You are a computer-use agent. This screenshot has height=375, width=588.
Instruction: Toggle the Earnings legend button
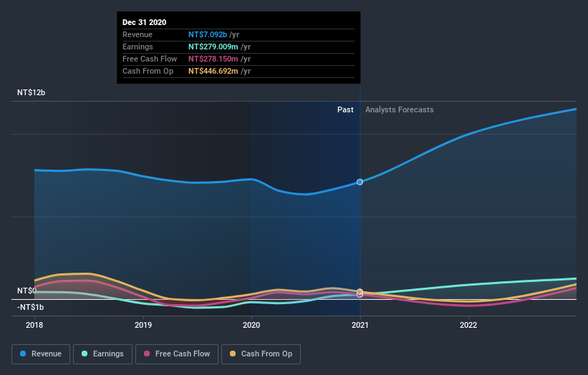pyautogui.click(x=102, y=354)
